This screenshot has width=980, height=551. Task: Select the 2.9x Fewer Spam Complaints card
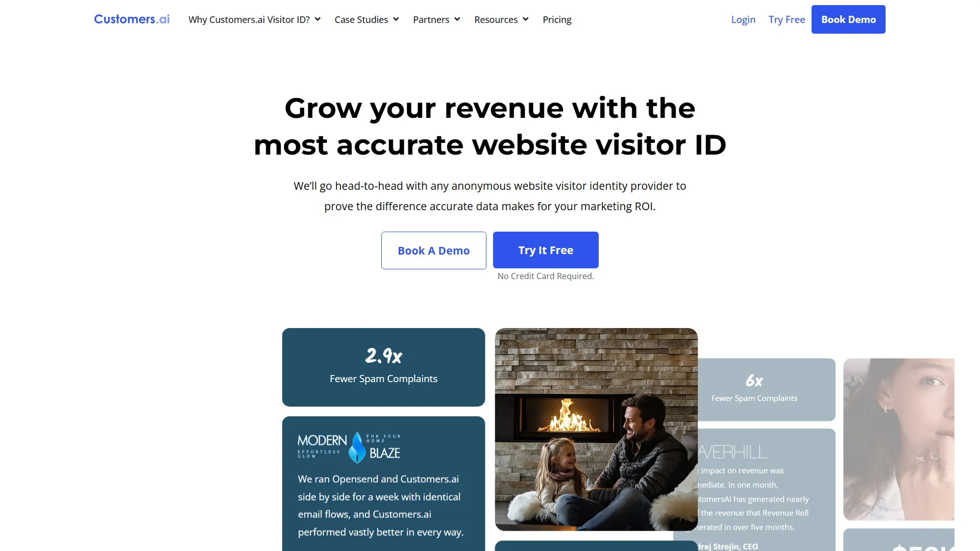point(383,367)
